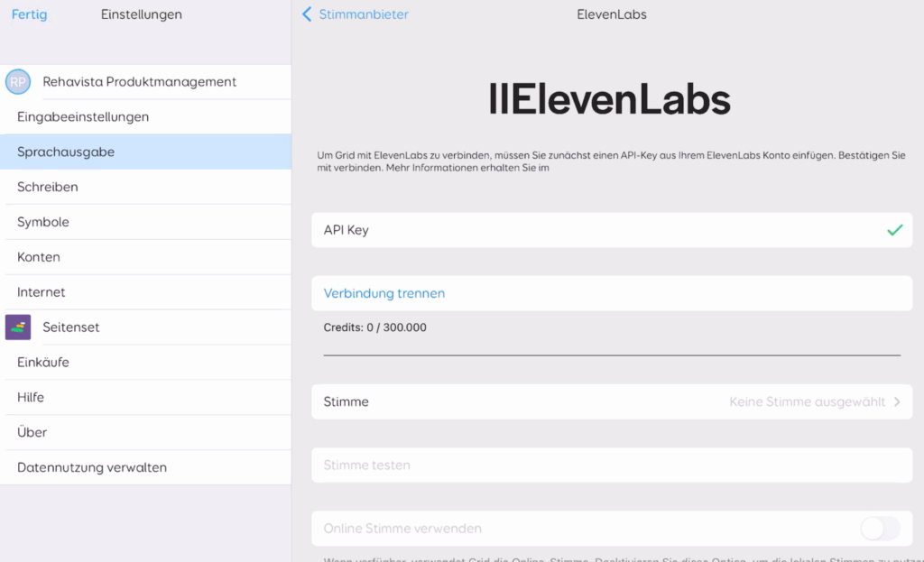Open the Rehavista Produktmanagement account row

145,82
